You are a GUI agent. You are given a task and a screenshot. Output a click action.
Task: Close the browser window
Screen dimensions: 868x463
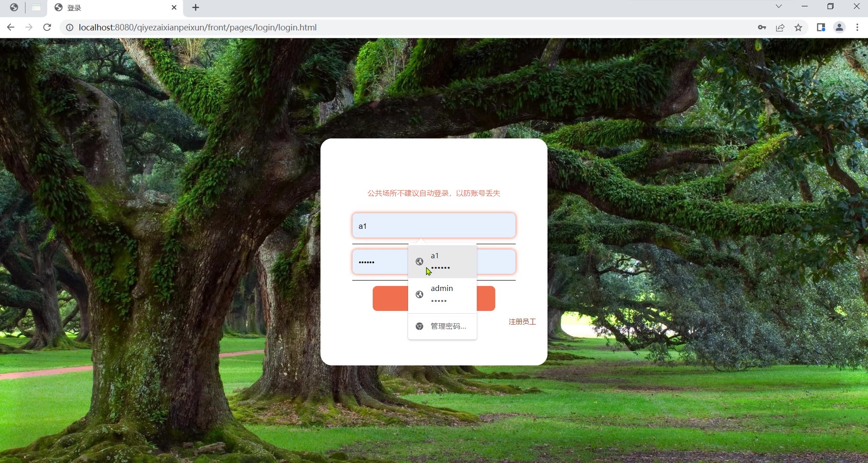(856, 6)
